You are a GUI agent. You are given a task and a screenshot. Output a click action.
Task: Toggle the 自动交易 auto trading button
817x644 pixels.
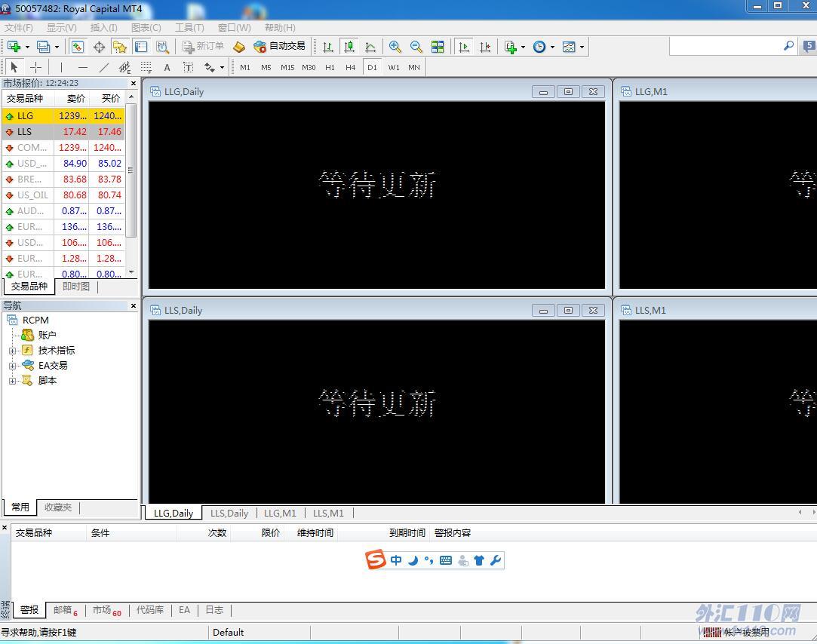pyautogui.click(x=280, y=46)
